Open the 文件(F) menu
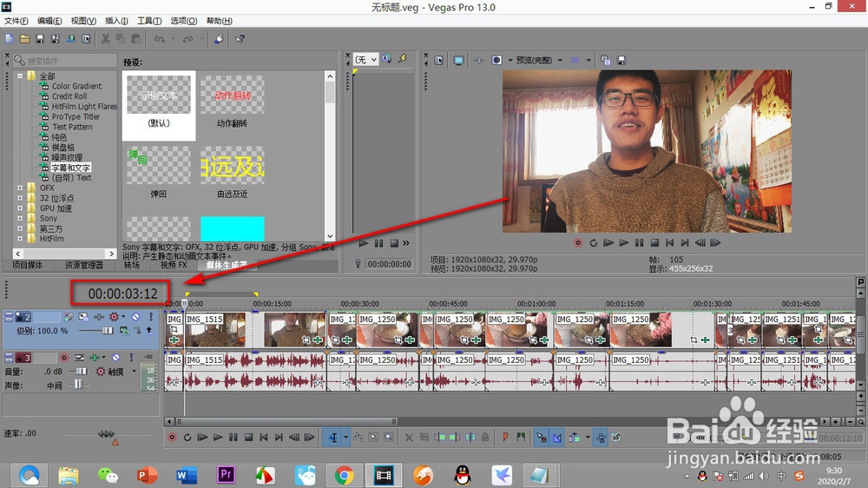 click(16, 21)
